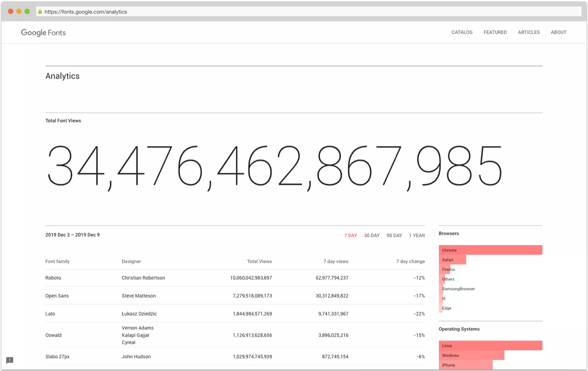
Task: Click the iPhone operating system bar
Action: (x=466, y=365)
